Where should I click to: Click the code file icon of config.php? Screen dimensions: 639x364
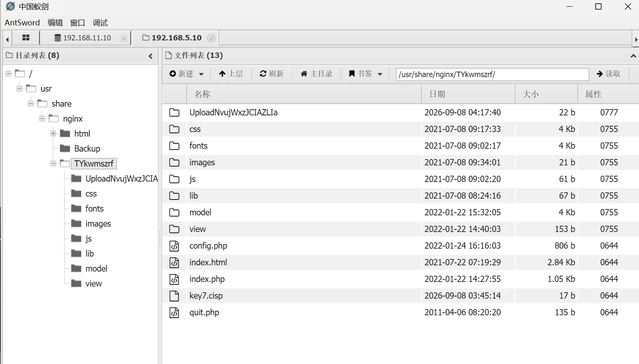tap(174, 246)
